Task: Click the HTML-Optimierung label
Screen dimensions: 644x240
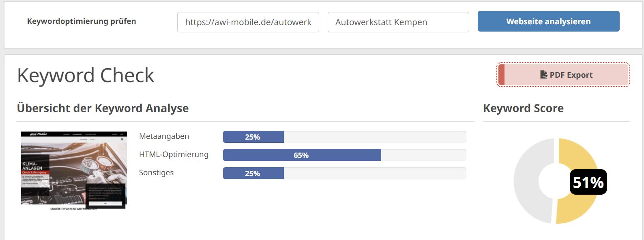Action: coord(174,154)
